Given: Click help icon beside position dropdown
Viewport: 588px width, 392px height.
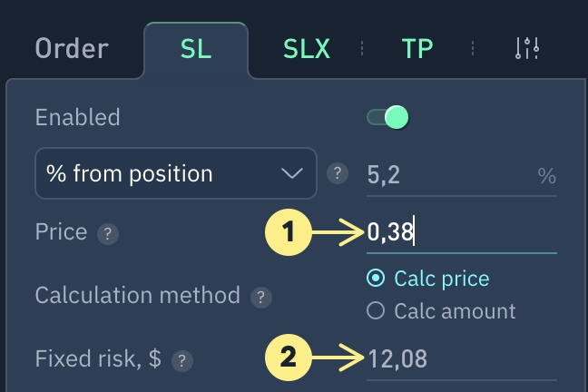Looking at the screenshot, I should coord(338,173).
